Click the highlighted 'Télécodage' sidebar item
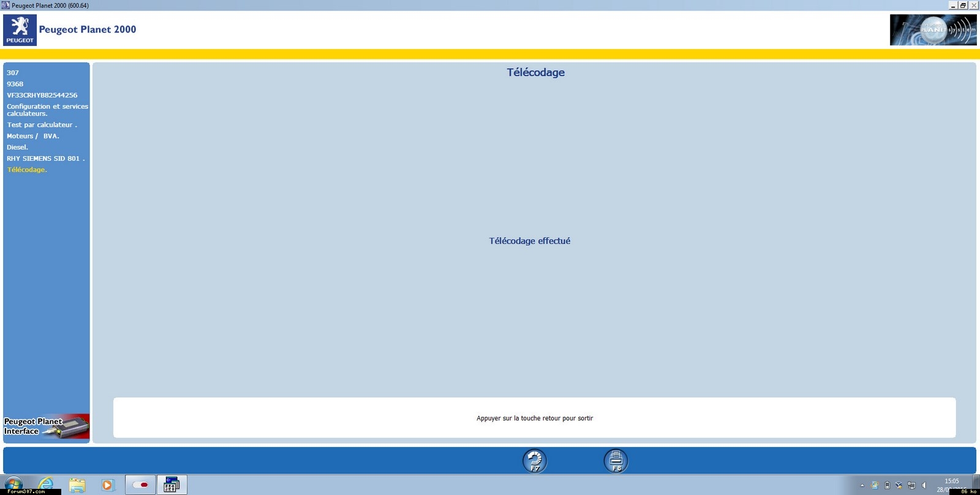 coord(27,170)
